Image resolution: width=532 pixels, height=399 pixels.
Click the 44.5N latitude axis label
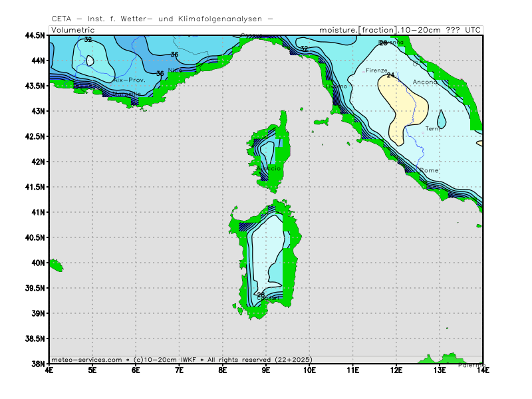coord(35,35)
